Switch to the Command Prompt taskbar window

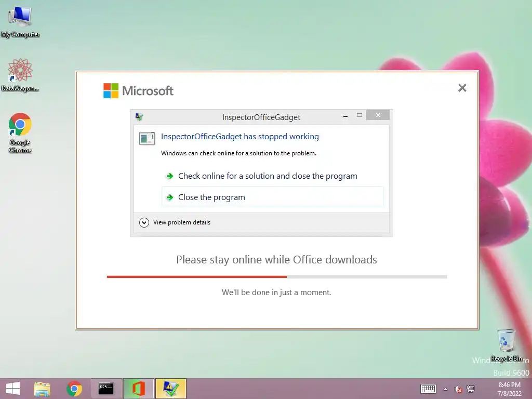(106, 389)
